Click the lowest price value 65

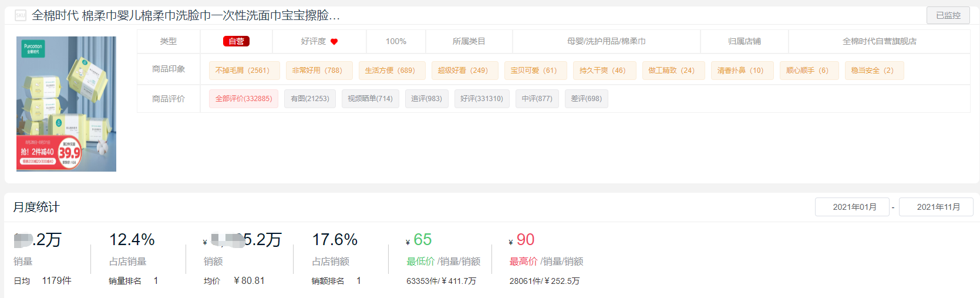pos(423,240)
